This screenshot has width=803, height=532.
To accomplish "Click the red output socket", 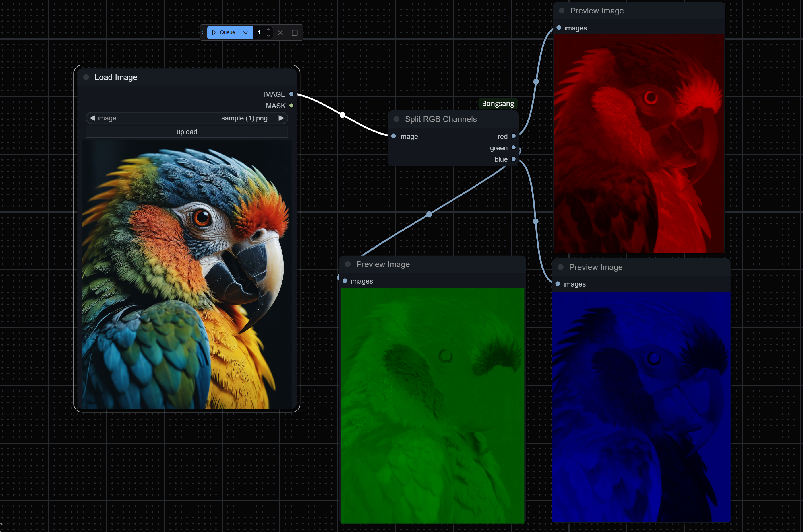I will (x=513, y=136).
